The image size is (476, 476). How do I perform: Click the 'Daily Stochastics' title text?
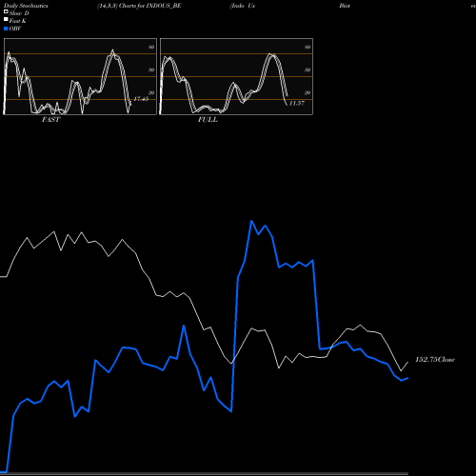pyautogui.click(x=26, y=6)
